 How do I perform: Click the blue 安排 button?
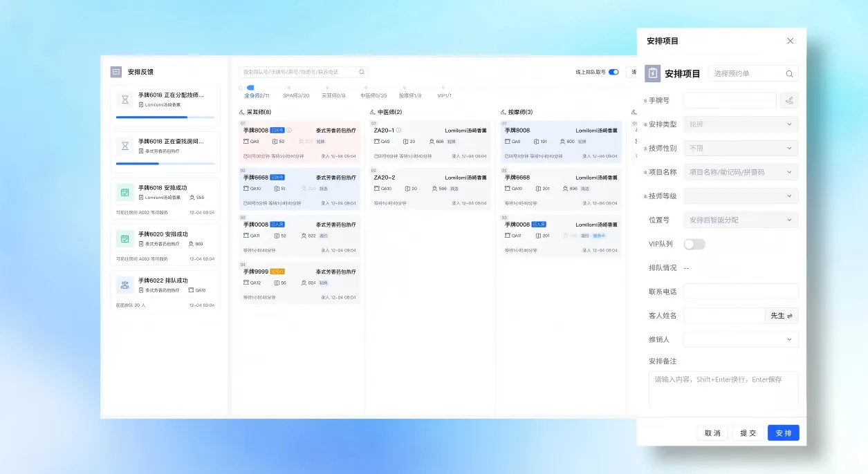[x=783, y=433]
